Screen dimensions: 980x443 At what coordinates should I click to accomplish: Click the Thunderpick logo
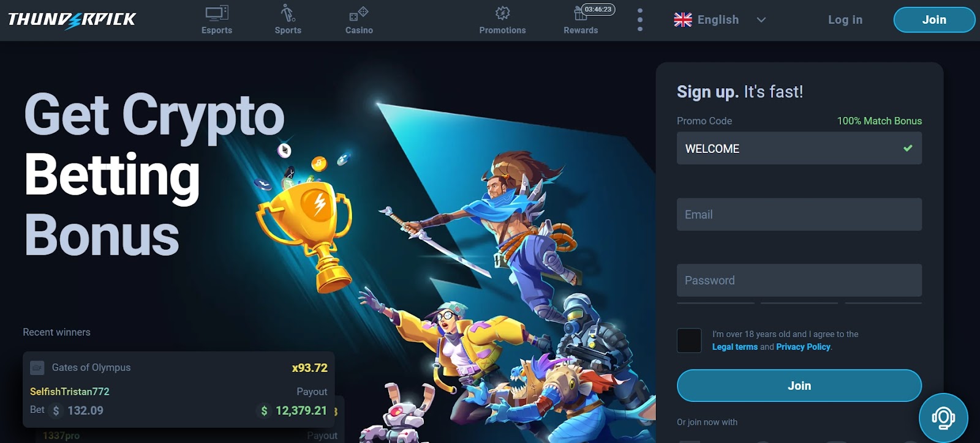click(72, 20)
